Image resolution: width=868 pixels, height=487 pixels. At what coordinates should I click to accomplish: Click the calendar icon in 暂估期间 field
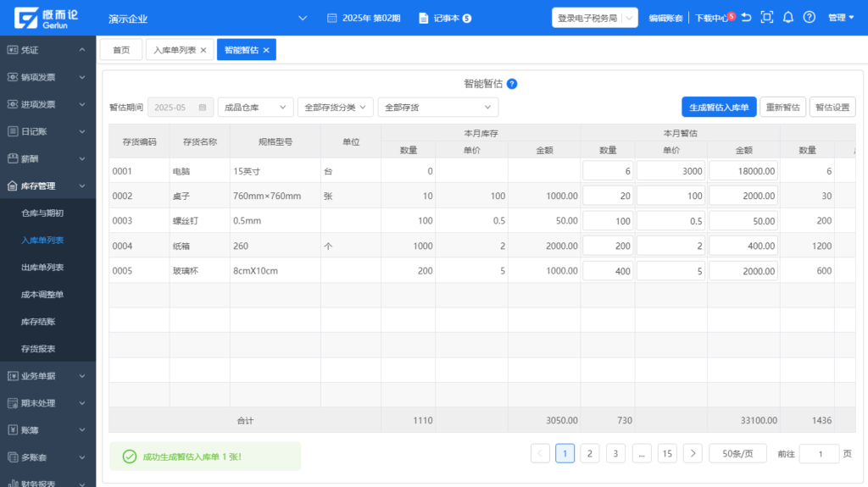point(203,108)
